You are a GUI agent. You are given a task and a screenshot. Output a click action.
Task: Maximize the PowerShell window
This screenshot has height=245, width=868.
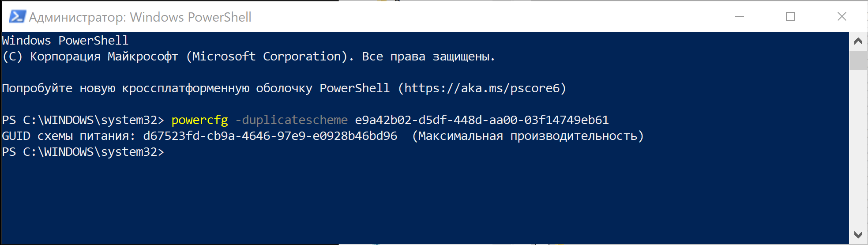(x=790, y=17)
